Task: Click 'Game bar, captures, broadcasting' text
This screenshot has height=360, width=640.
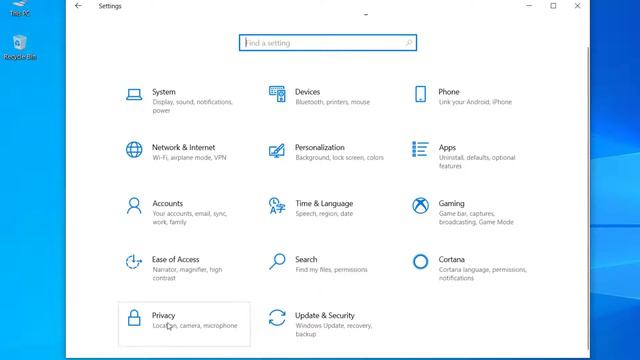Action: (x=476, y=218)
